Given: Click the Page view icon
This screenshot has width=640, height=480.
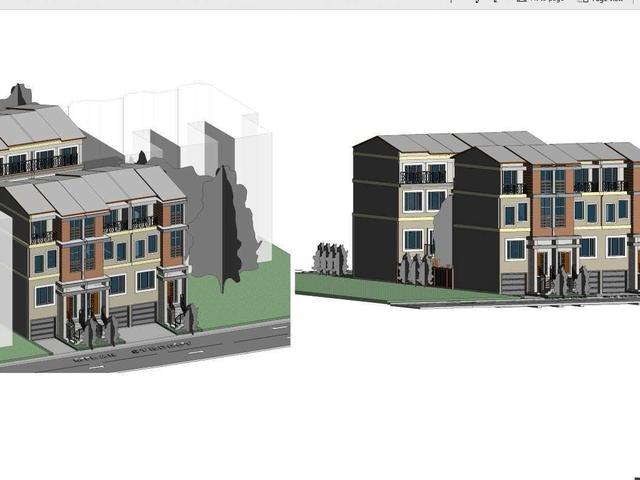Looking at the screenshot, I should pyautogui.click(x=583, y=2).
